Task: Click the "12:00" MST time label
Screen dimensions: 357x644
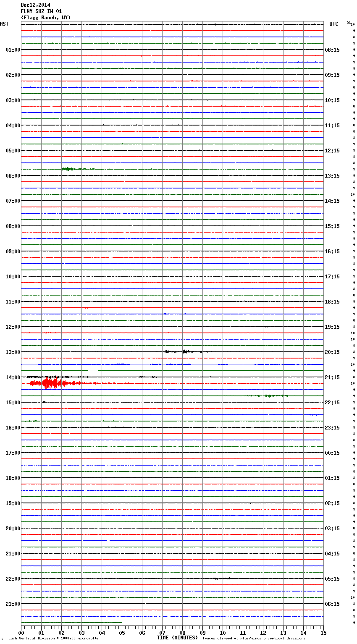Action: coord(13,327)
